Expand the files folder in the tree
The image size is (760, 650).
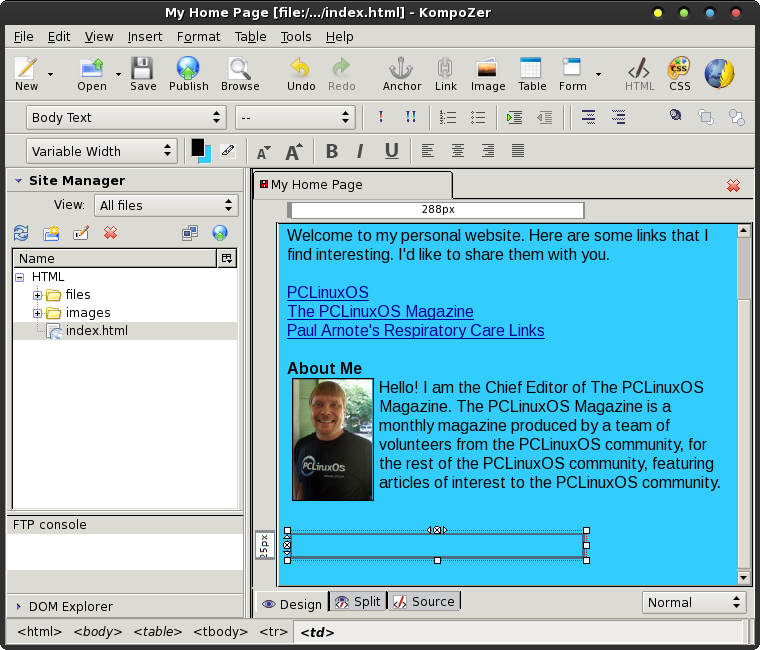pos(37,295)
